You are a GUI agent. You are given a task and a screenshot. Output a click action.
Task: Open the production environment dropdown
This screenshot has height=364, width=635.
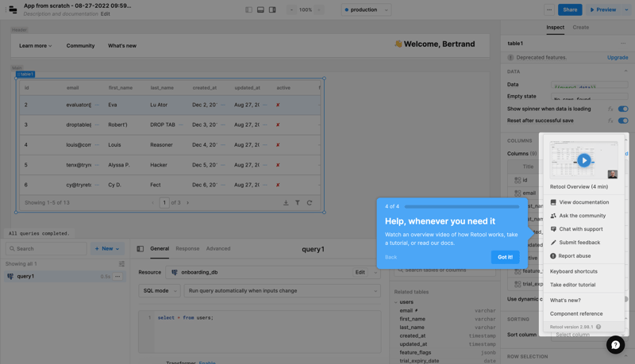pyautogui.click(x=366, y=10)
